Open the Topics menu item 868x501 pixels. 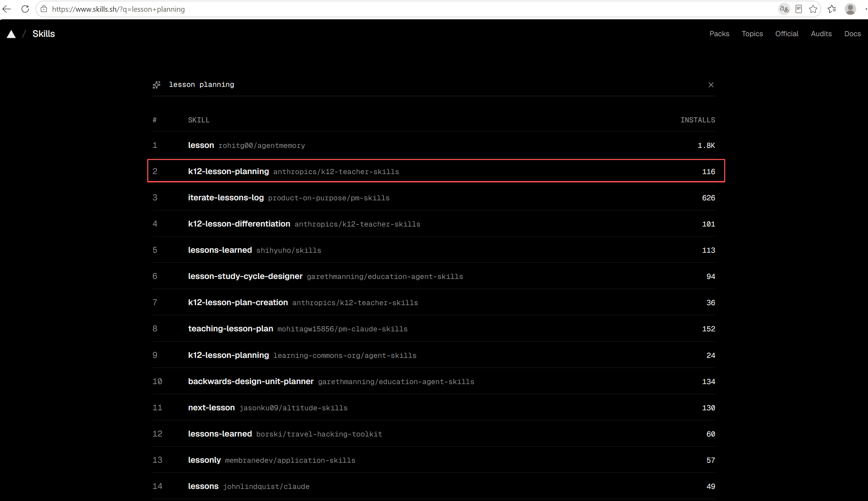pos(752,34)
